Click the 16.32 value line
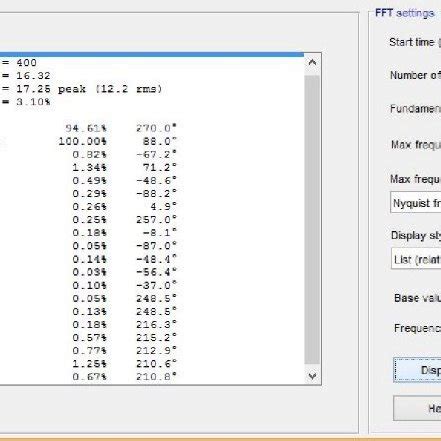 coord(33,76)
